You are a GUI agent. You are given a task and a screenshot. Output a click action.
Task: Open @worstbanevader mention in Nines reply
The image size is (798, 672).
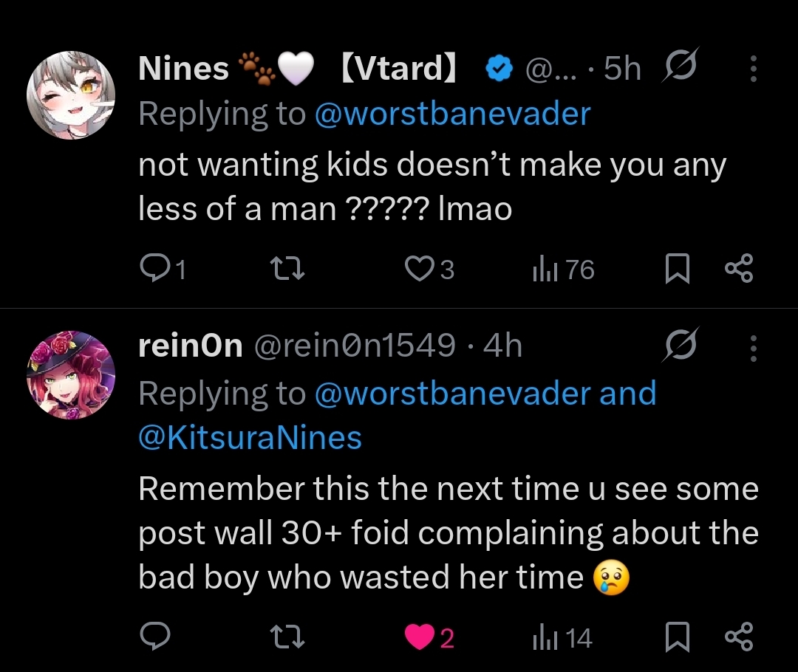click(452, 113)
